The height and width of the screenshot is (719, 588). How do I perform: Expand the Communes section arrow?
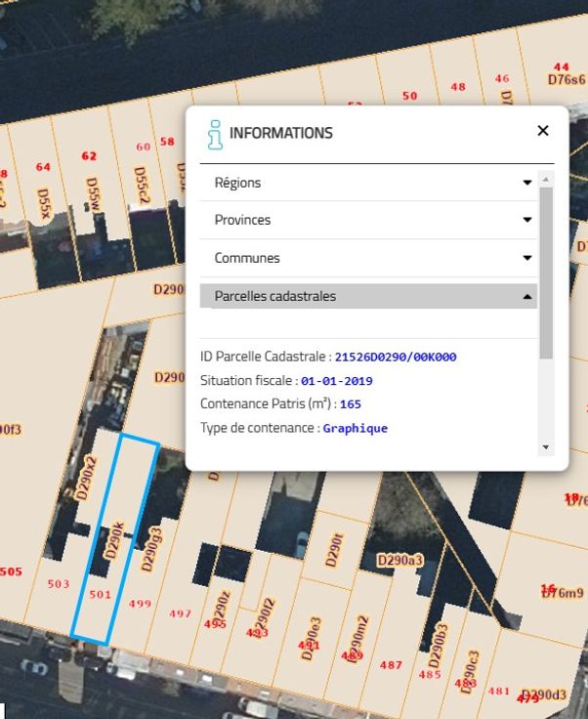click(527, 258)
